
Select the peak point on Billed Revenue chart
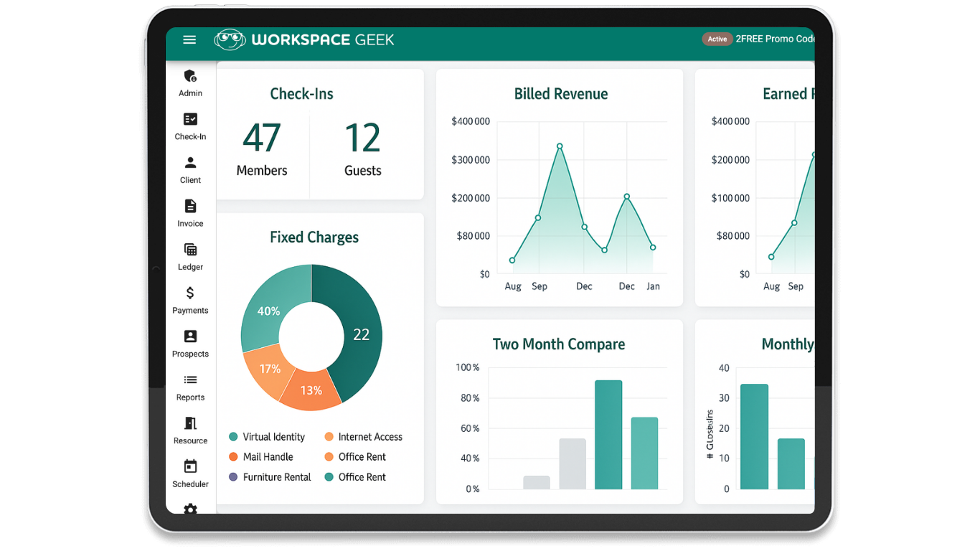[560, 146]
